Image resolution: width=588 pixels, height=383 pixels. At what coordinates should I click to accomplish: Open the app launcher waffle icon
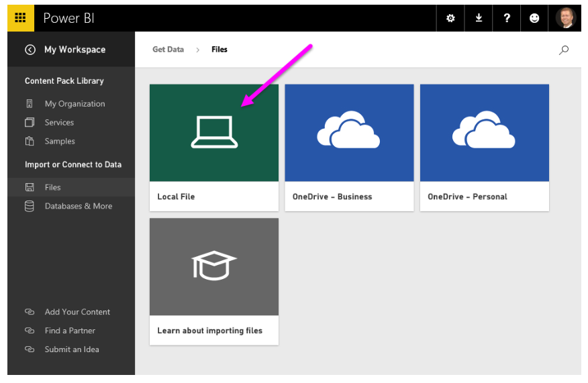coord(20,18)
